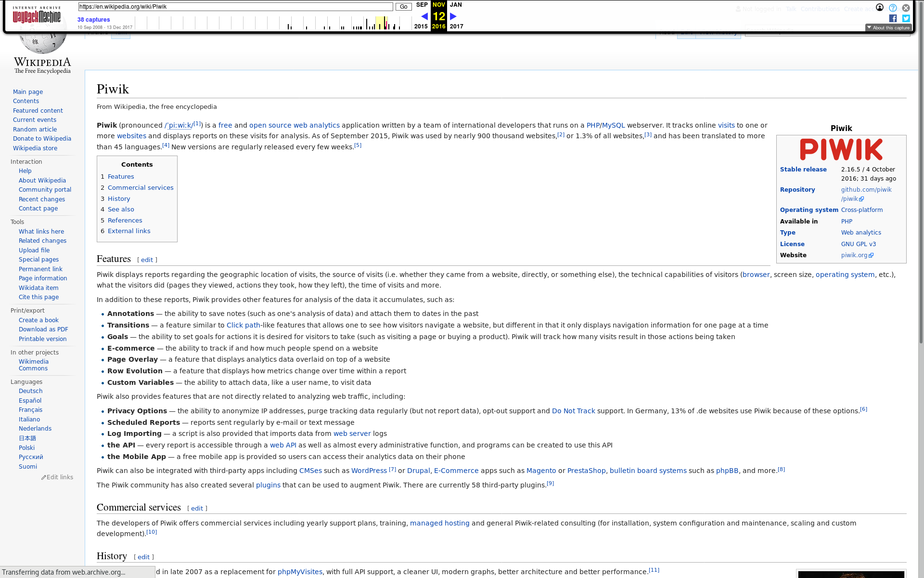Open Wayback user account icon
Viewport: 924px width, 578px height.
click(880, 7)
